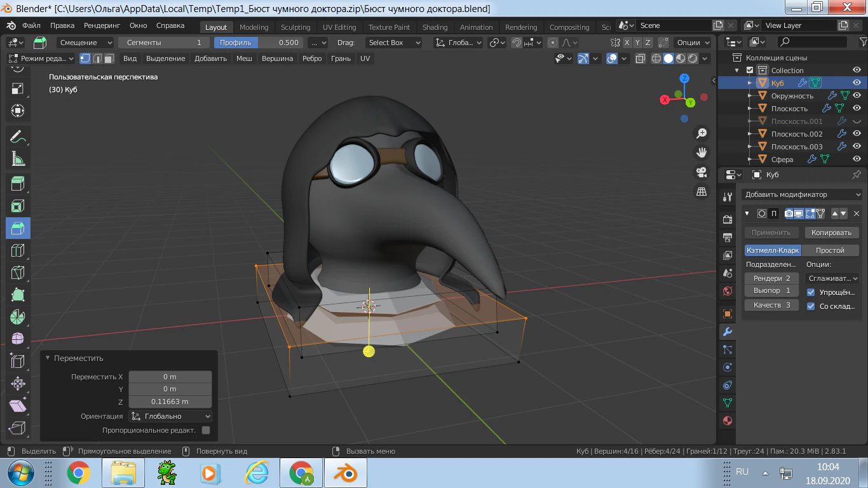The height and width of the screenshot is (488, 868).
Task: Select the Smooth vertices tool
Action: pos(18,339)
